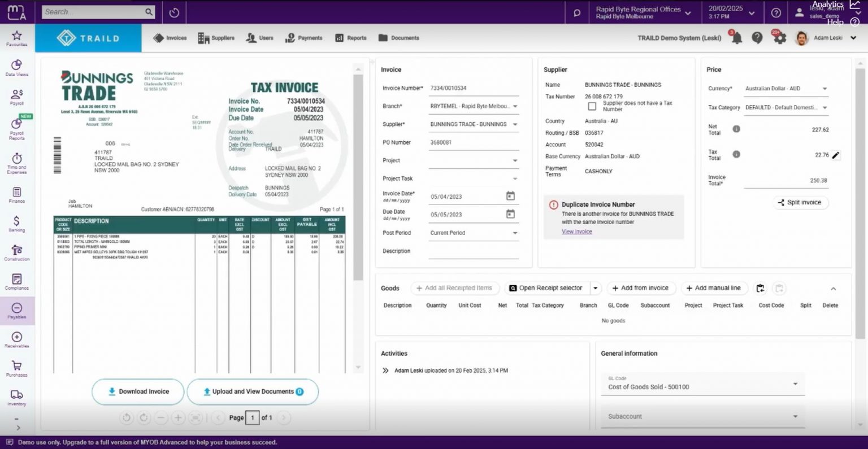The height and width of the screenshot is (449, 868).
Task: Open the Adam Leski user menu
Action: 826,38
